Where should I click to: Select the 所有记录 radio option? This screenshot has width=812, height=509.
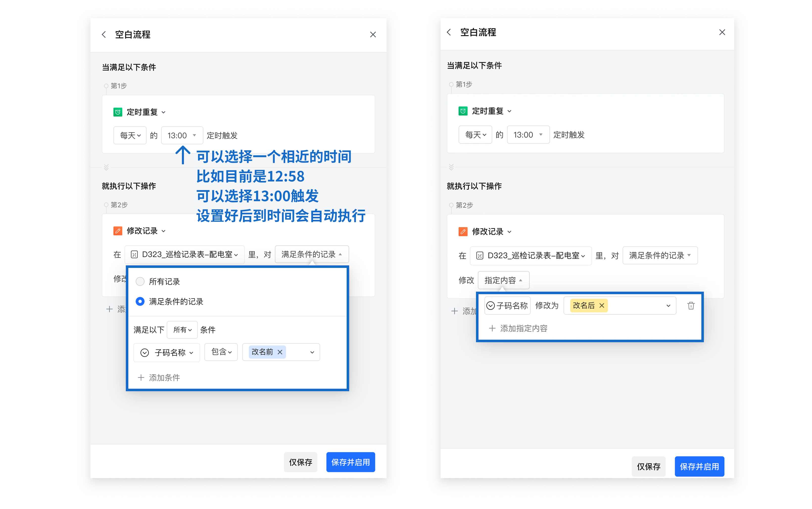point(140,281)
